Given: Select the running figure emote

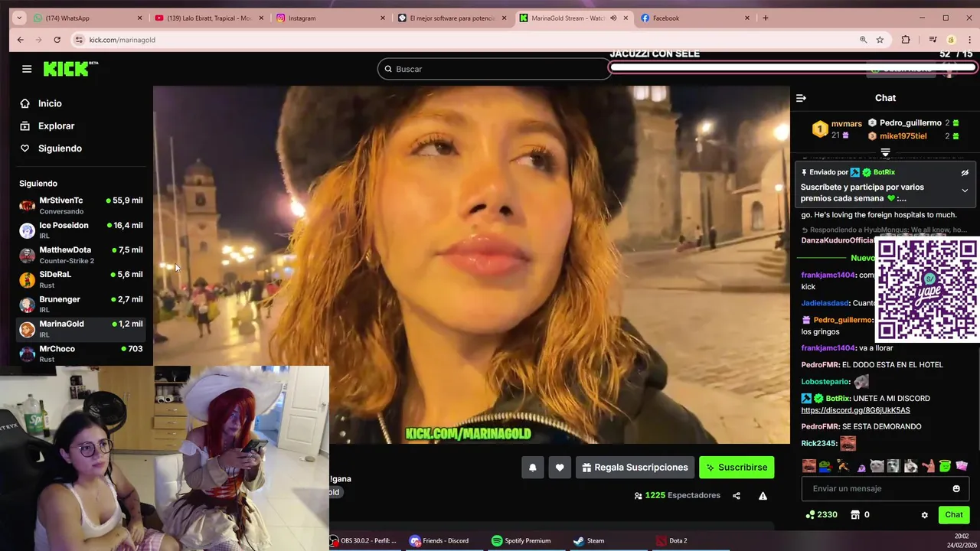Looking at the screenshot, I should (843, 466).
